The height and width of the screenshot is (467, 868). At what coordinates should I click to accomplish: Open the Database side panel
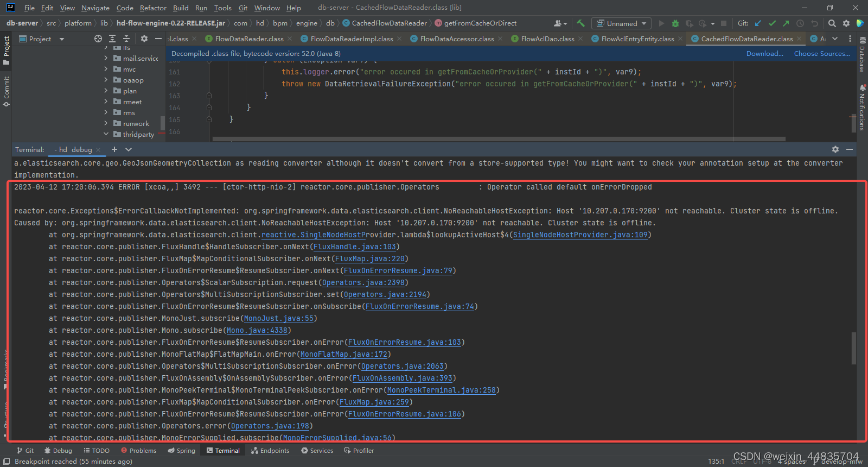862,54
